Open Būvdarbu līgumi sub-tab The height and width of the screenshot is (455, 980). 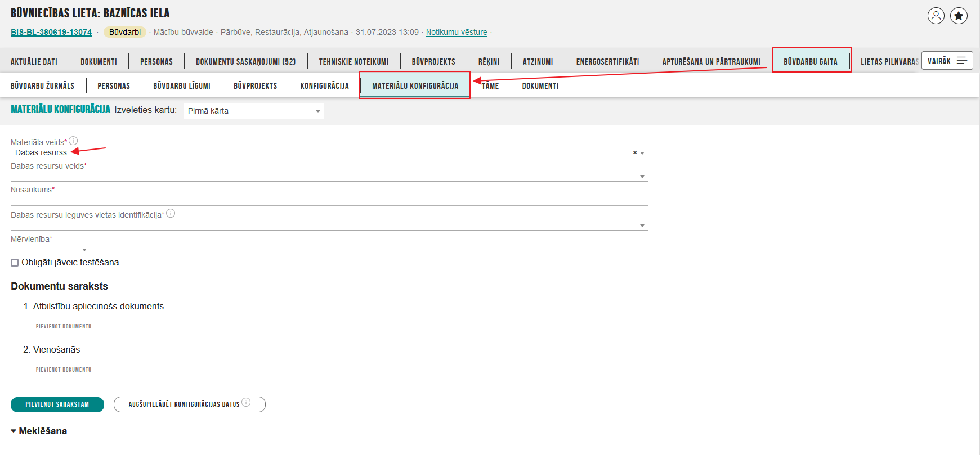(182, 85)
